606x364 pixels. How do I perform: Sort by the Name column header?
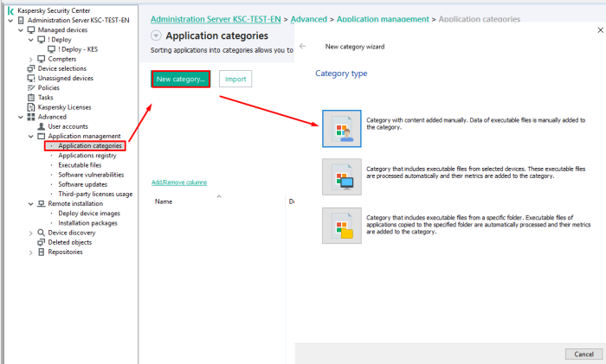pos(164,201)
